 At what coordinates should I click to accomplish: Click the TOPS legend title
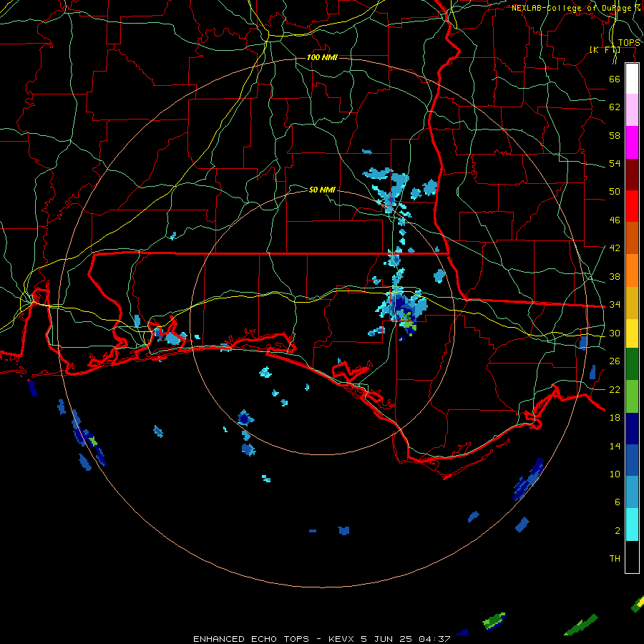pyautogui.click(x=629, y=43)
